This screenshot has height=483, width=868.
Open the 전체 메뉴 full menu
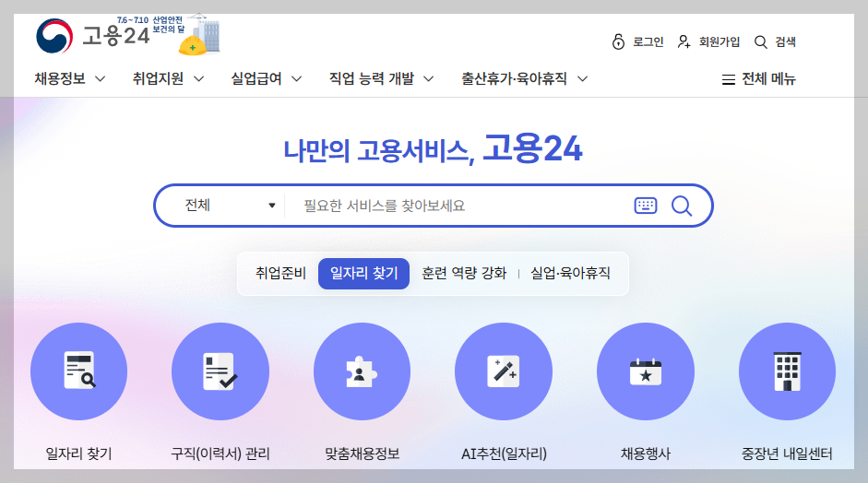(x=759, y=79)
